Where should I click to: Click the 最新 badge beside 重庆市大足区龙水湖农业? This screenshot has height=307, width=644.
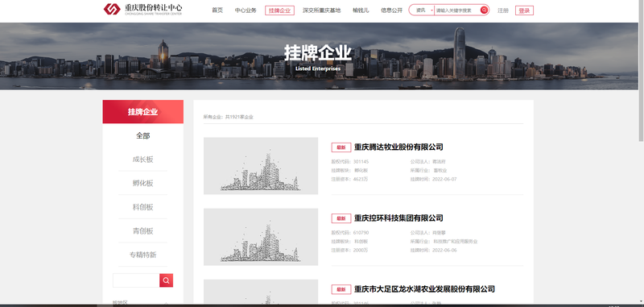coord(341,290)
